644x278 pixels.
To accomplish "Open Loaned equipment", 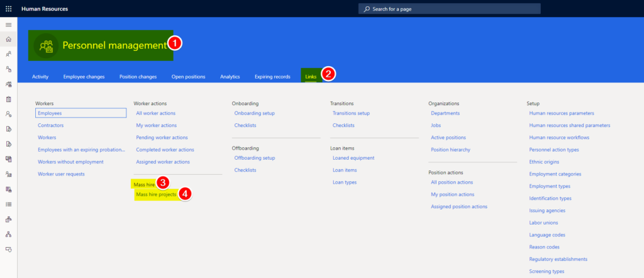I will [x=353, y=158].
